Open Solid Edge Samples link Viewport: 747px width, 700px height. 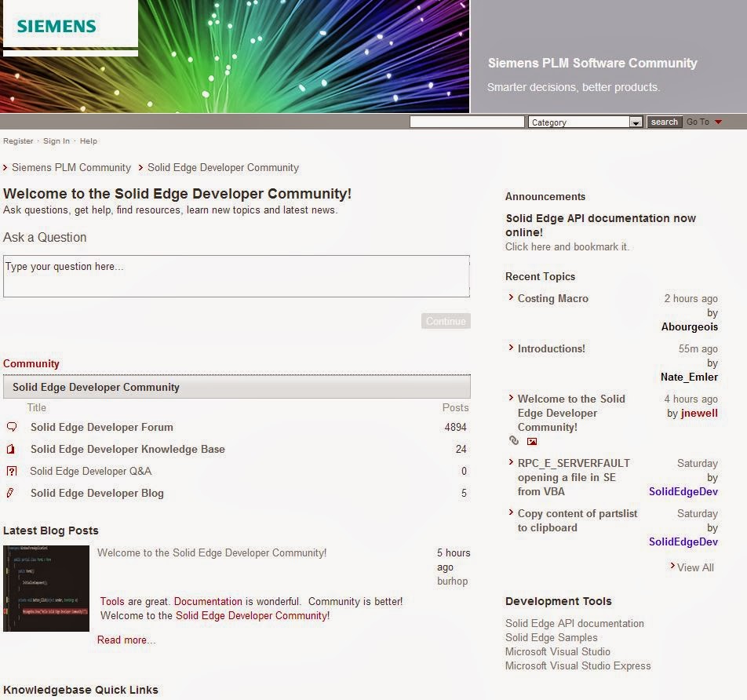click(551, 637)
